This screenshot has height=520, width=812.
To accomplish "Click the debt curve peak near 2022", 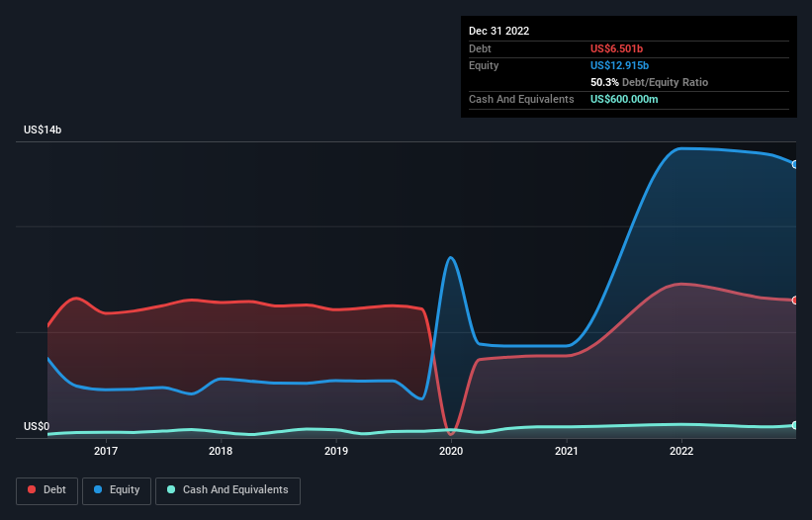I will click(x=682, y=284).
